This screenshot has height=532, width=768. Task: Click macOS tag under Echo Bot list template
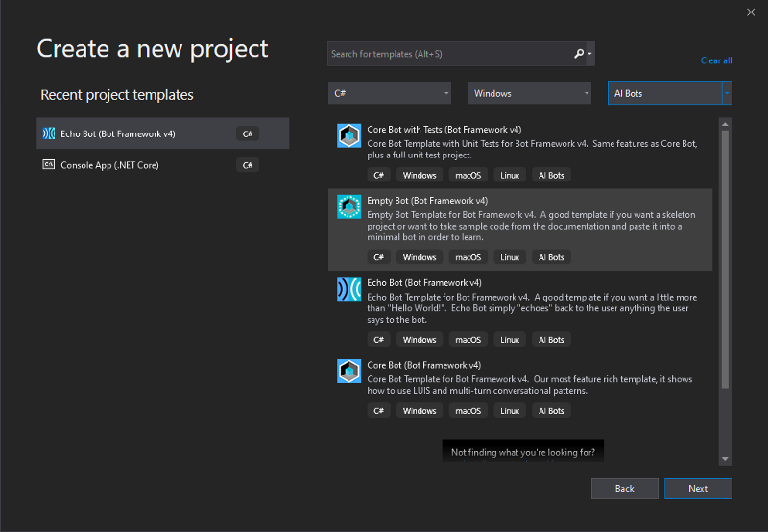pos(468,340)
